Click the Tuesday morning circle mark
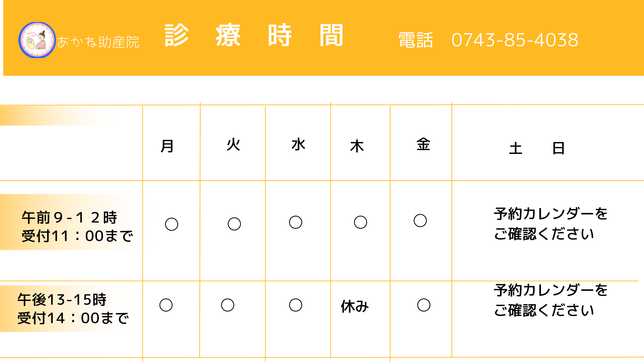The width and height of the screenshot is (644, 362). [x=234, y=224]
